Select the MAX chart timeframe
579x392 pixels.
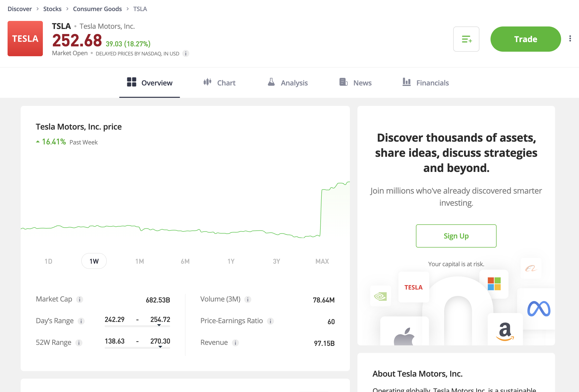(322, 261)
